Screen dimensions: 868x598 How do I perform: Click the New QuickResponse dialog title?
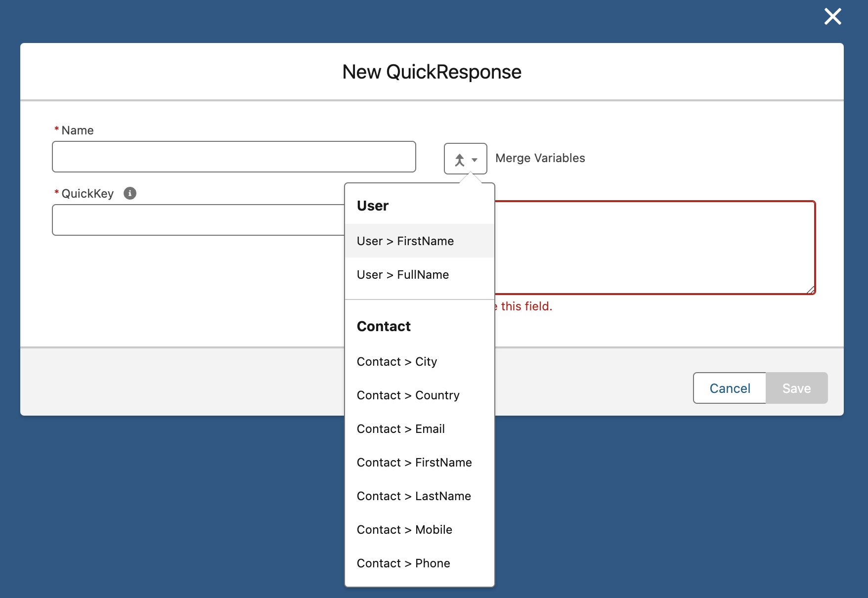(x=432, y=72)
